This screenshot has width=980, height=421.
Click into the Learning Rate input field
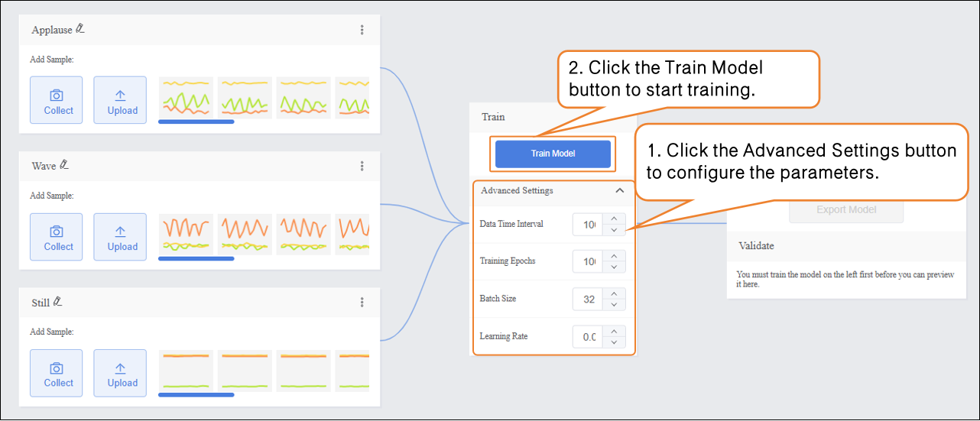coord(588,337)
